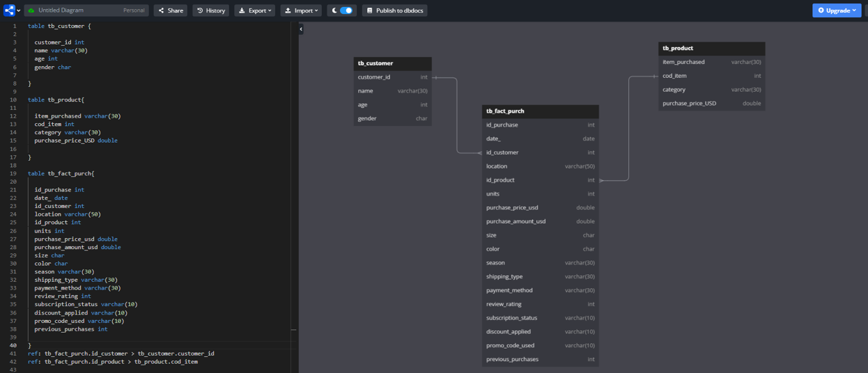Open the Upgrade dropdown button
868x373 pixels.
click(837, 10)
